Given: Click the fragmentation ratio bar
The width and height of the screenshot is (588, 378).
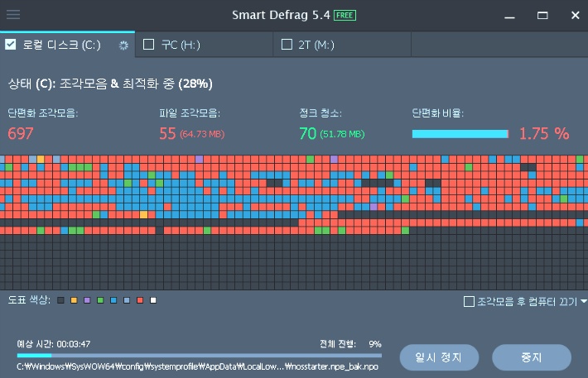Looking at the screenshot, I should pyautogui.click(x=460, y=134).
